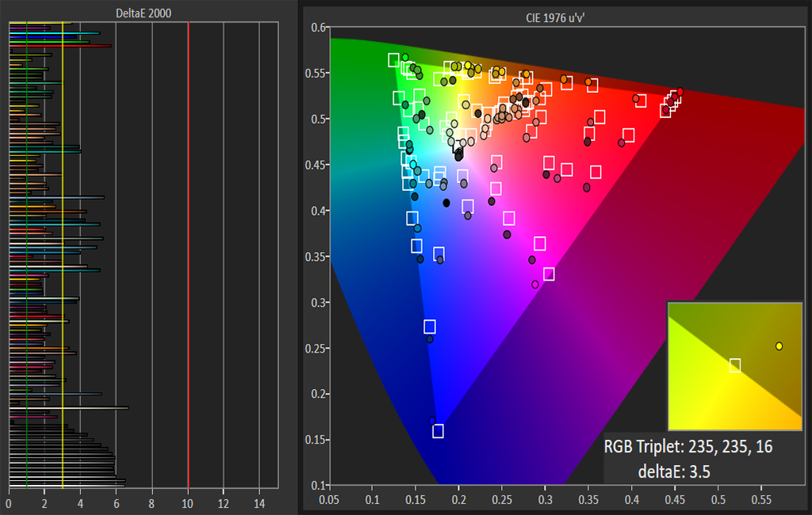The width and height of the screenshot is (812, 515).
Task: Click the 0.3 label on the CIE horizontal axis
Action: coord(546,500)
